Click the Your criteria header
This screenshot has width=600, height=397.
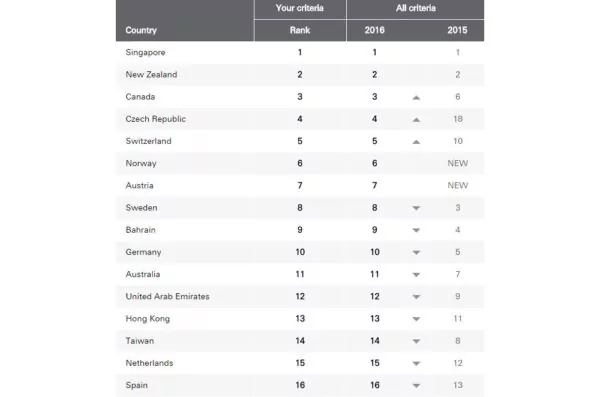pyautogui.click(x=300, y=8)
